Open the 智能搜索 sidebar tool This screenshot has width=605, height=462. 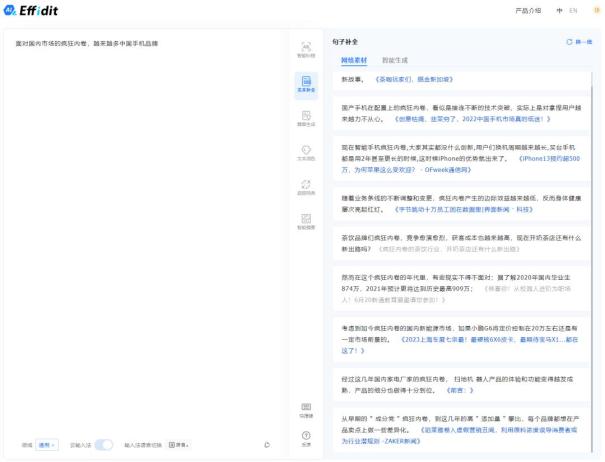[305, 221]
